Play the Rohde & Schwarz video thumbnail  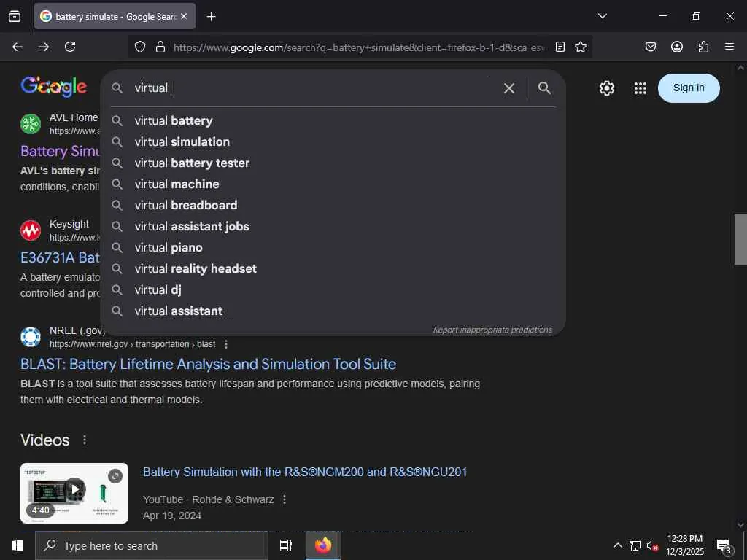pyautogui.click(x=74, y=493)
